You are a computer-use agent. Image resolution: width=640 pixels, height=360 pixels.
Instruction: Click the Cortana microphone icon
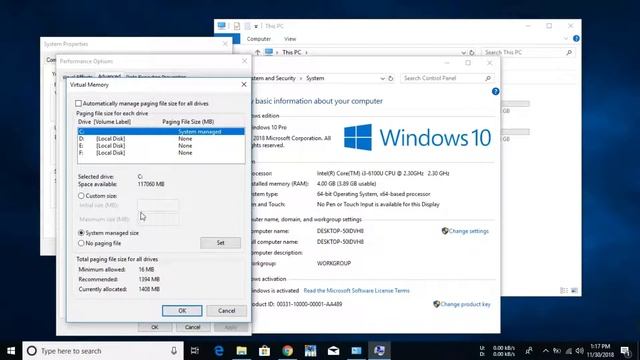click(174, 351)
